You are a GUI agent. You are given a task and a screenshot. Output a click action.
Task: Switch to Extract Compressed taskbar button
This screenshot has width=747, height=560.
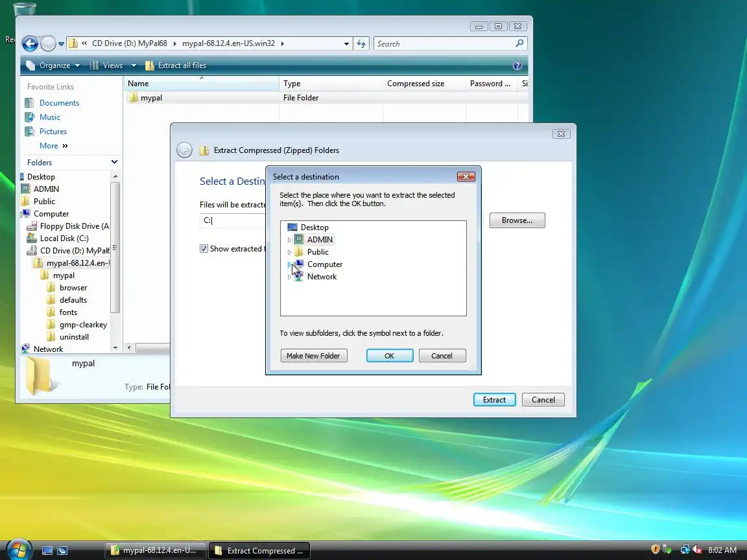point(259,550)
